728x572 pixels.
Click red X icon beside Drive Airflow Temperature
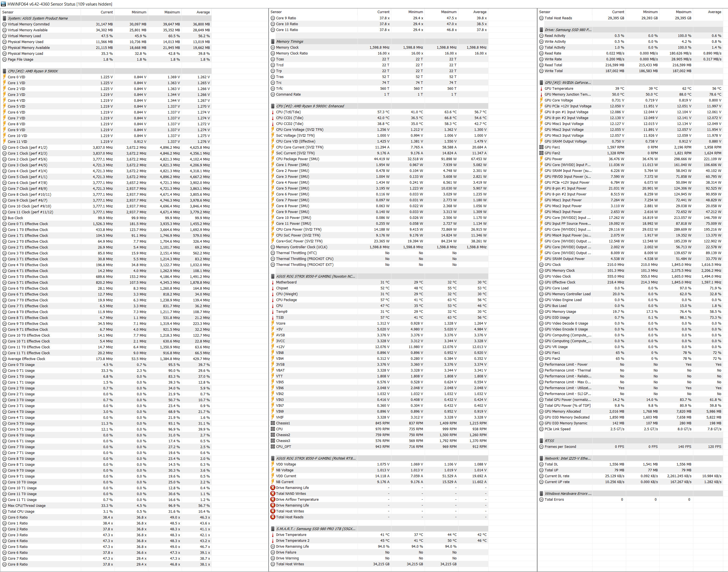[x=273, y=499]
